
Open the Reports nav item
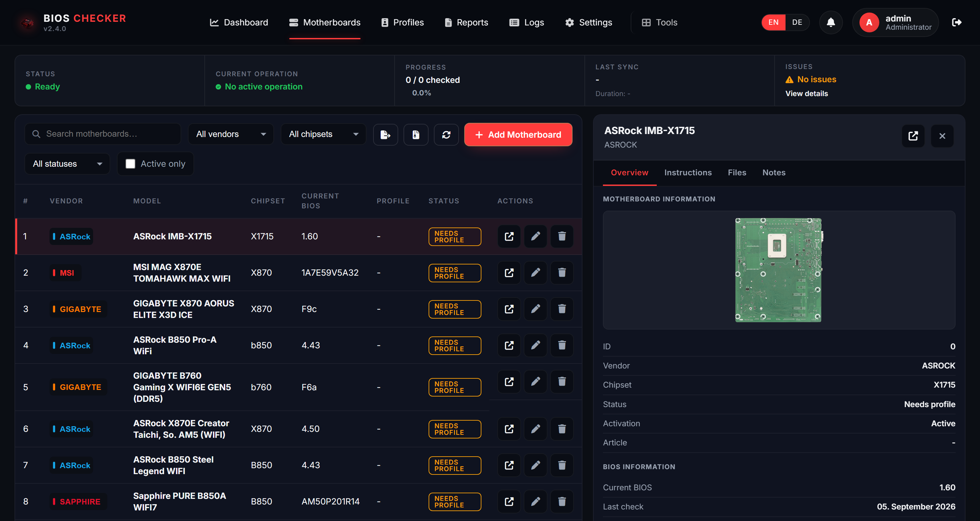point(466,22)
